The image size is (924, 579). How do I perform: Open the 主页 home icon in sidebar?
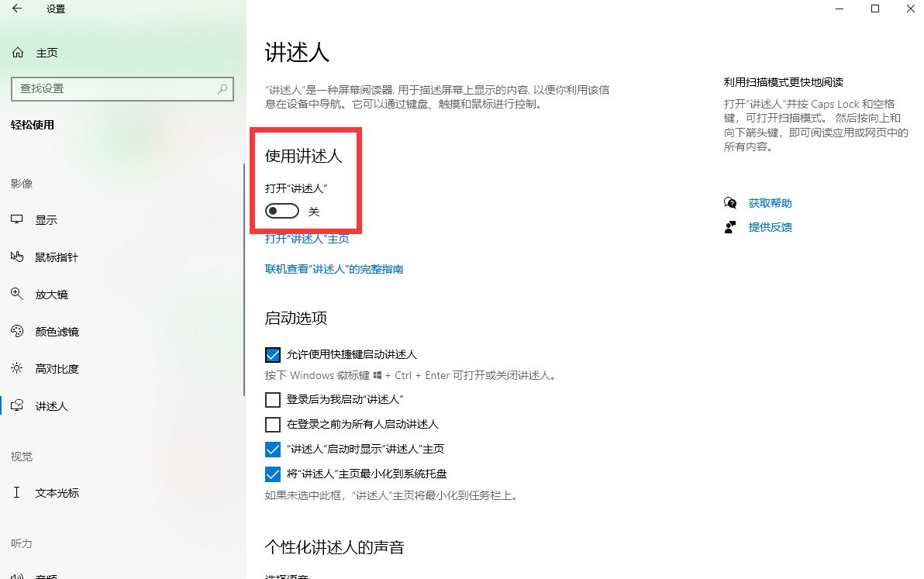point(17,52)
